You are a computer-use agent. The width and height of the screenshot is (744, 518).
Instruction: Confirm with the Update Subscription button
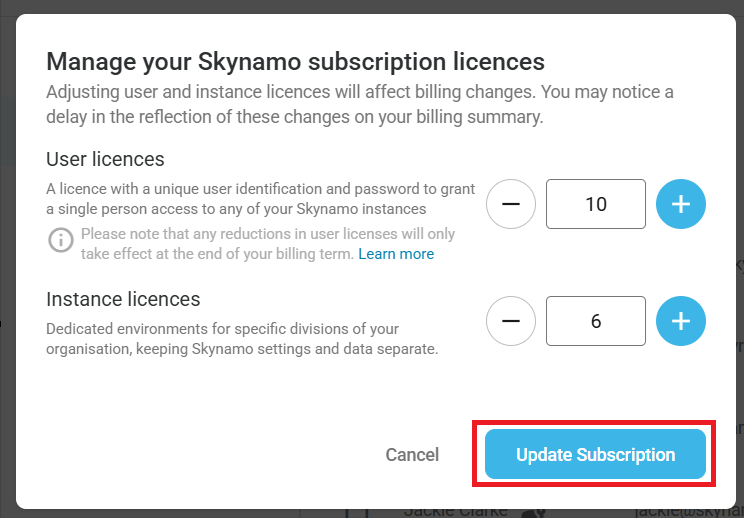[x=595, y=455]
